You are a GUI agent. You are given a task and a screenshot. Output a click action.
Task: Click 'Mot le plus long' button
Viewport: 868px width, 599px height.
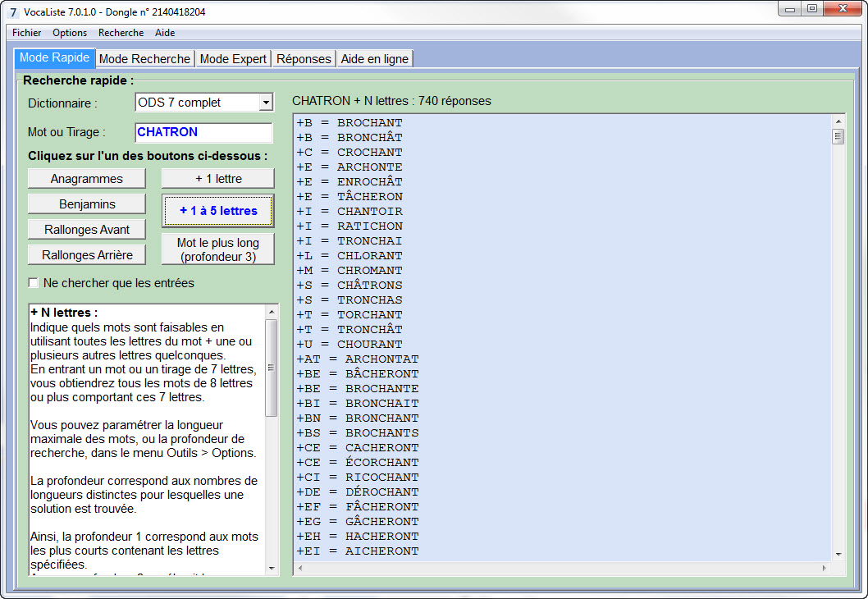coord(218,249)
